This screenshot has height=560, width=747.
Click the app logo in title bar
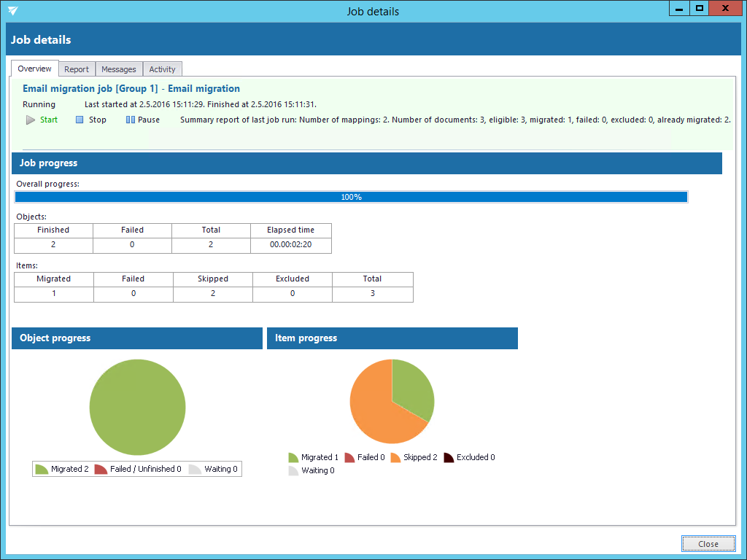coord(13,11)
